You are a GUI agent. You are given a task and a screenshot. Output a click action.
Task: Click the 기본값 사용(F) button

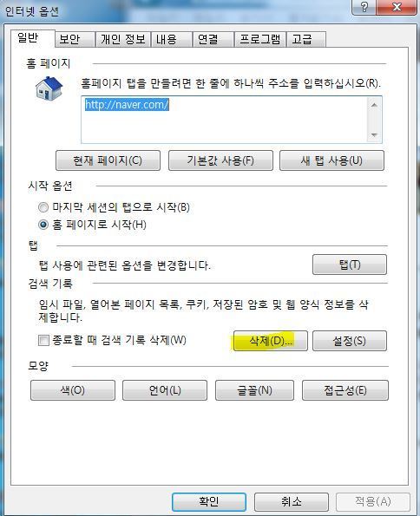pos(220,160)
